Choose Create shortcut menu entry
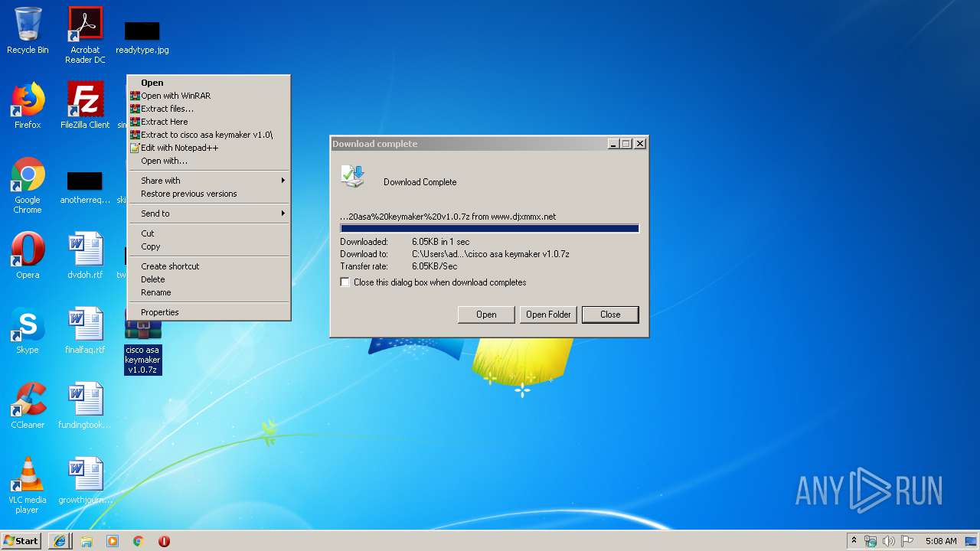The image size is (980, 551). 208,266
